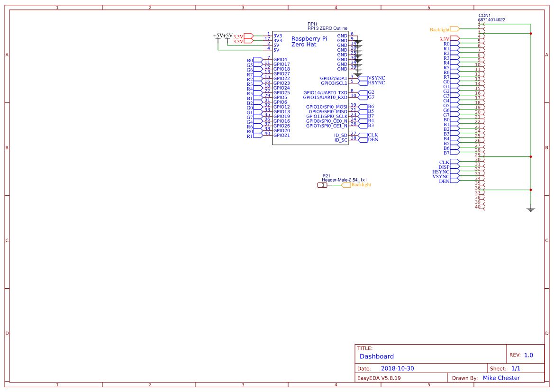Select the RPI1 reference designator text
The width and height of the screenshot is (554, 392).
click(x=313, y=23)
